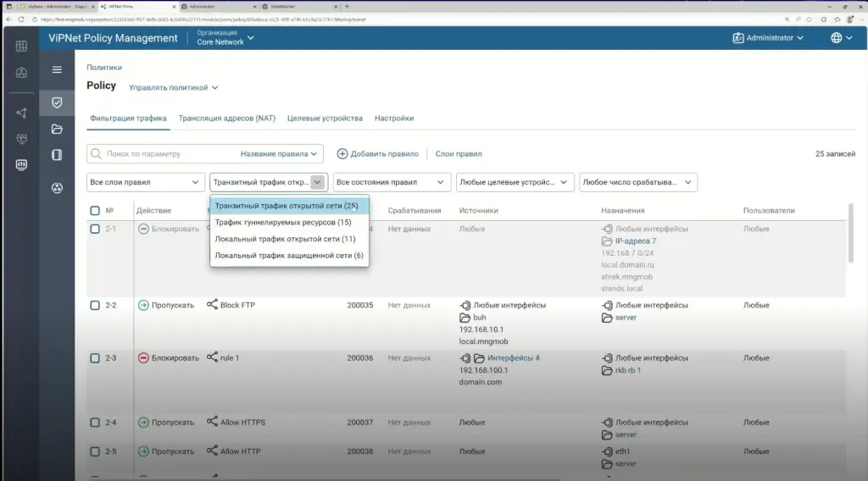Open the 'Все слои правил' dropdown
This screenshot has width=868, height=481.
[x=145, y=182]
